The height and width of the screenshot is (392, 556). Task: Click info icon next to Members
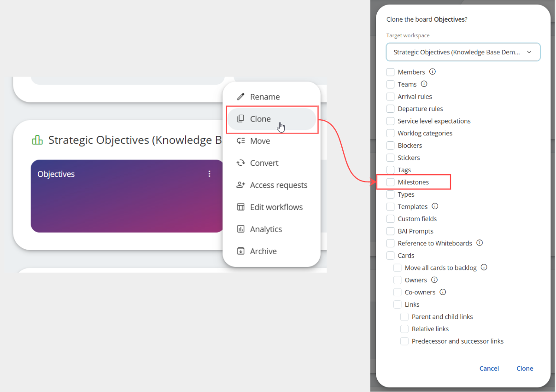point(432,72)
